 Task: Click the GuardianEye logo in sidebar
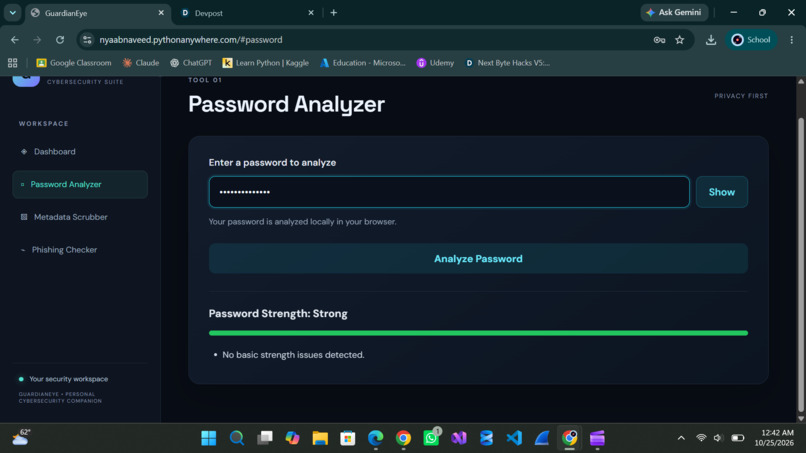[26, 81]
